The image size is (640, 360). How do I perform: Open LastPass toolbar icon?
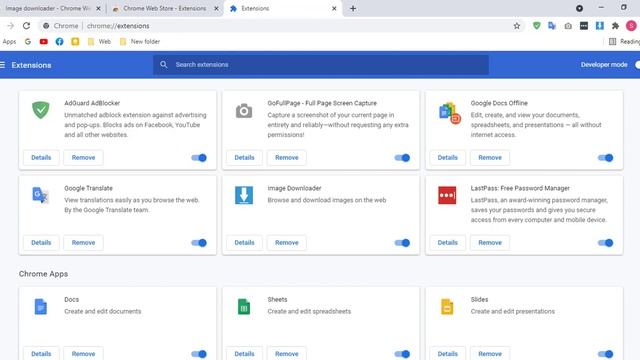tap(584, 26)
